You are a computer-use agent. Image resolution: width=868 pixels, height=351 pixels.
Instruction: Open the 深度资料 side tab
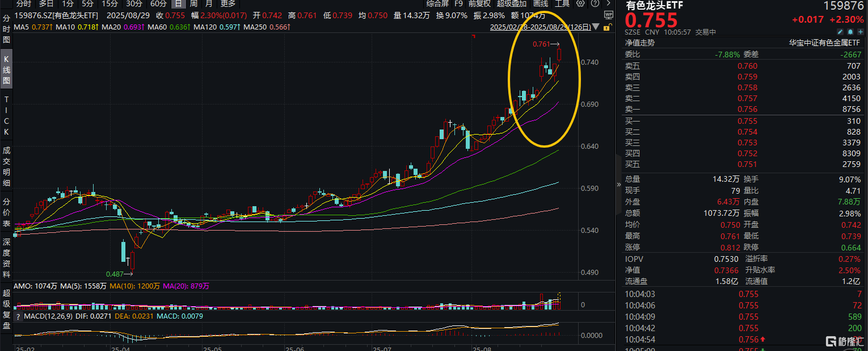point(7,258)
